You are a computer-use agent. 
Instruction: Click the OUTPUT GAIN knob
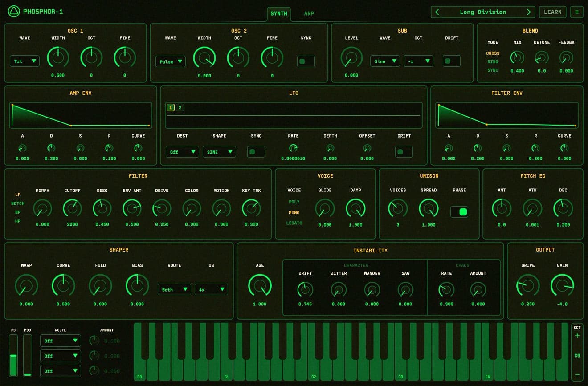click(x=562, y=285)
